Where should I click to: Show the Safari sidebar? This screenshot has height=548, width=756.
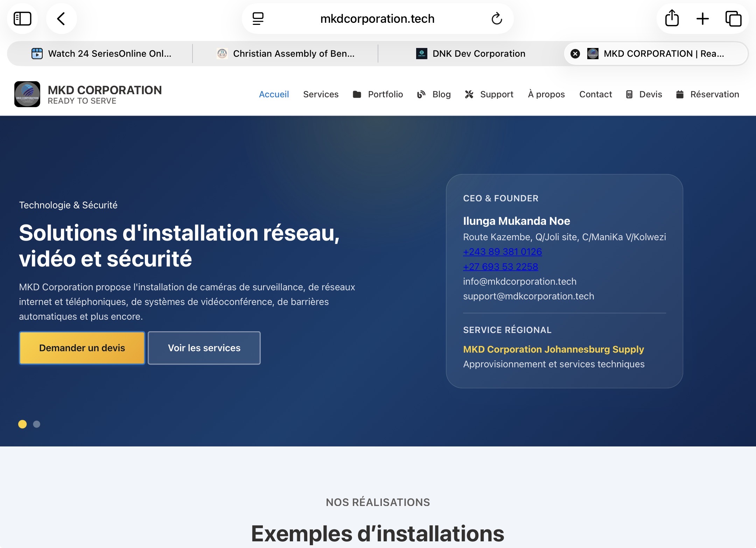click(22, 19)
